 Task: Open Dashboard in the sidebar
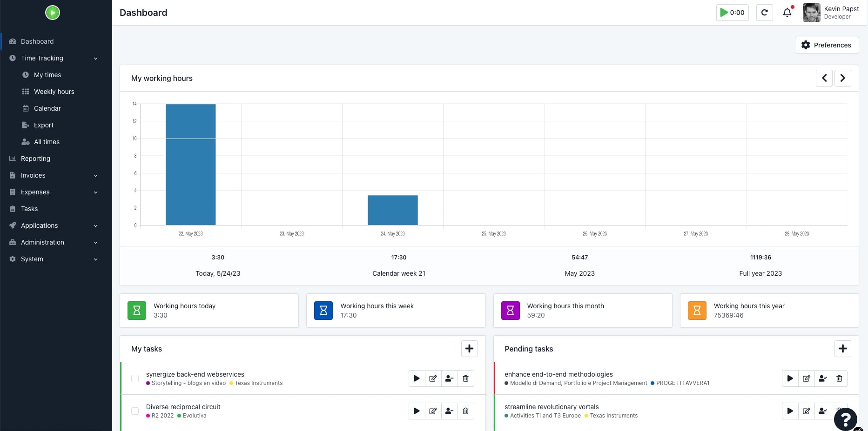56,41
